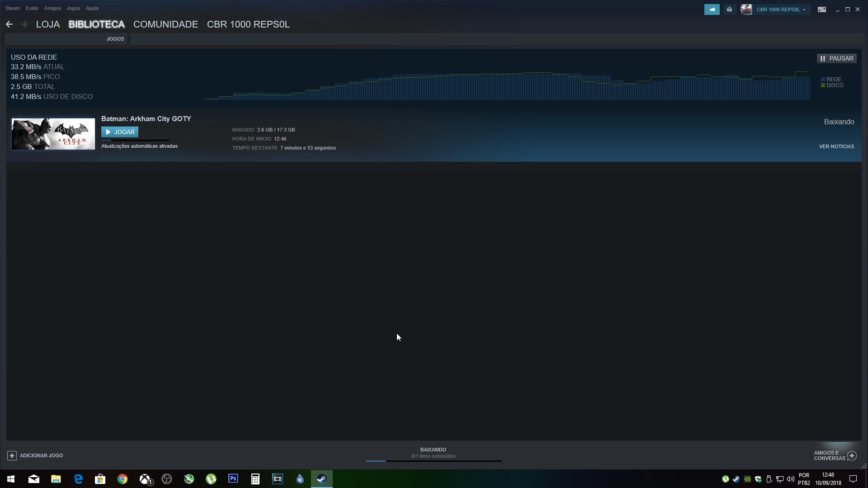Click the friends chat plus icon
This screenshot has width=868, height=488.
[852, 455]
